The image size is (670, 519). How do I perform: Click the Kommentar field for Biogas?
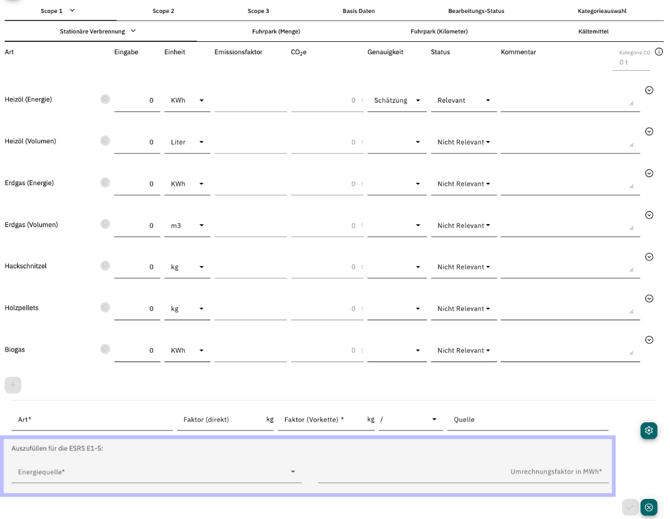tap(570, 351)
